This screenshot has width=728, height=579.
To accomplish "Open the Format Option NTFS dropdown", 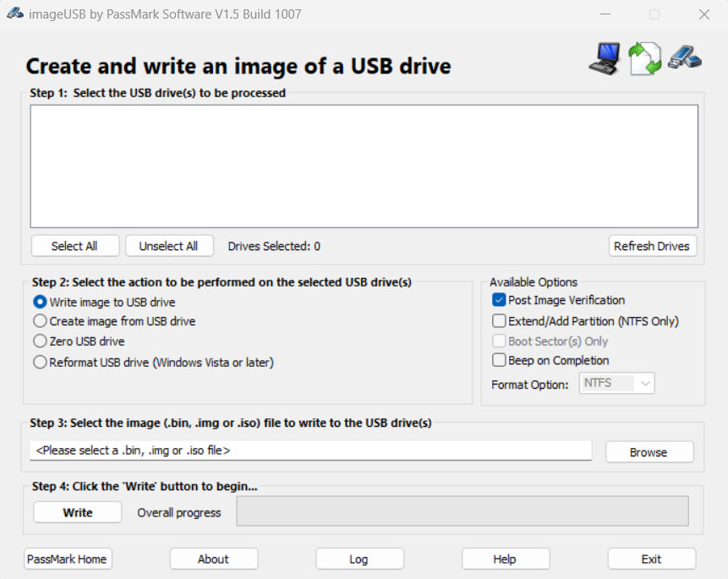I will pos(616,384).
